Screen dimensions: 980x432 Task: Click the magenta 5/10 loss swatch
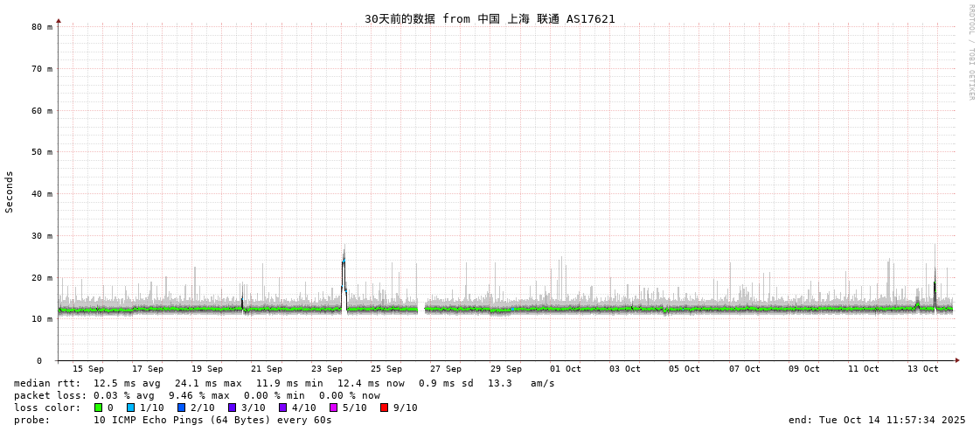pos(333,408)
